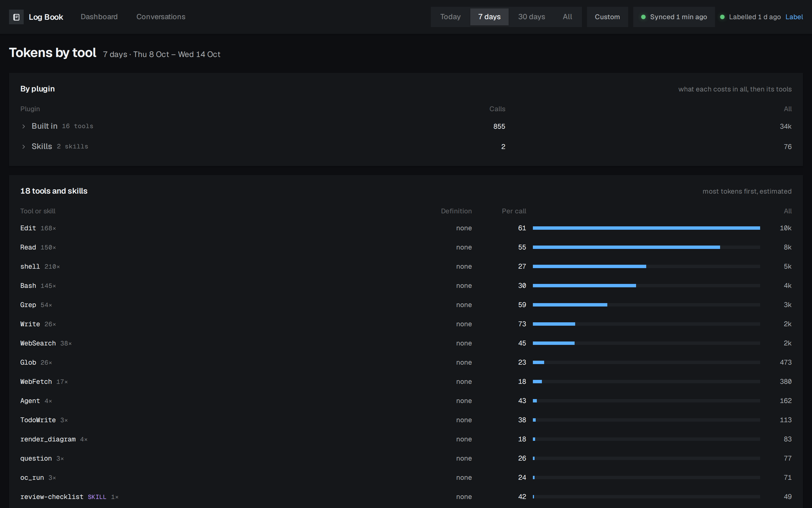Click the Log Book notebook icon
This screenshot has width=812, height=508.
click(16, 17)
